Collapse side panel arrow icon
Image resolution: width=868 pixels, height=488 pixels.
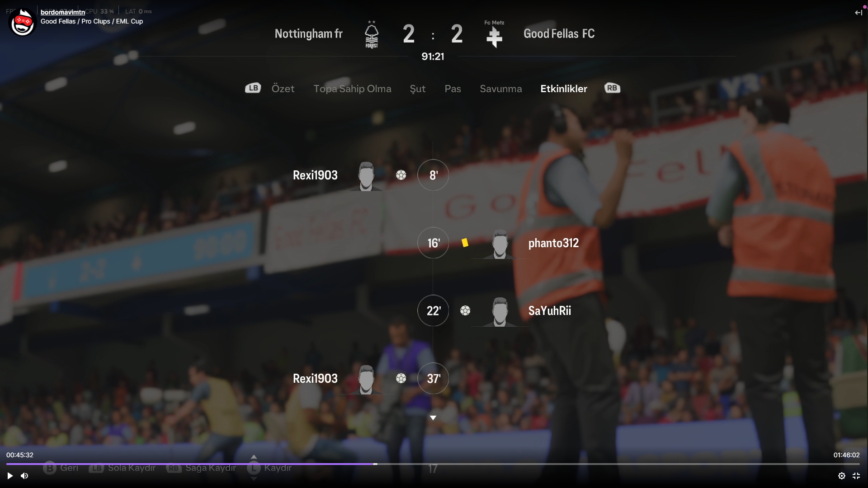click(x=858, y=13)
